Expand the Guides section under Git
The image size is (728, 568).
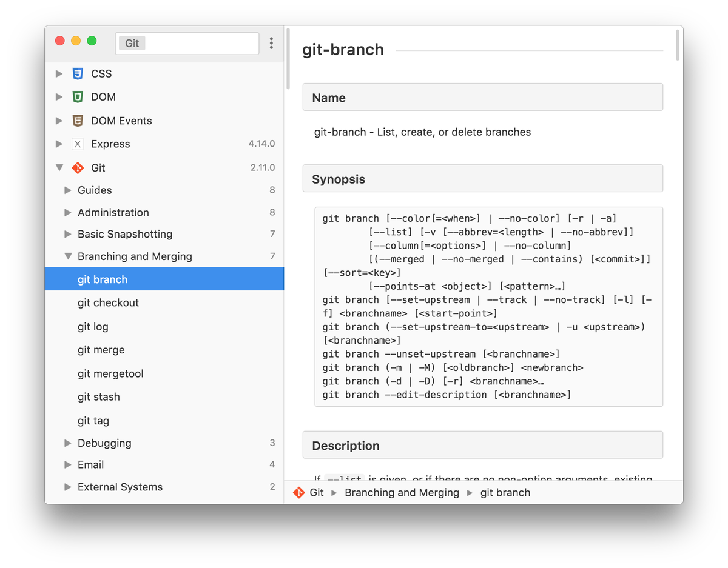tap(68, 190)
